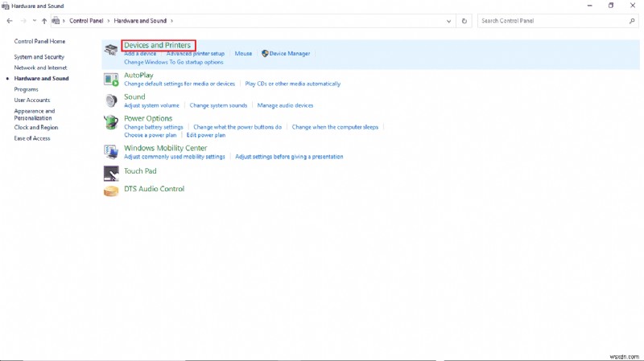Click Play CDs or other media automatically
This screenshot has width=644, height=361.
coord(293,84)
